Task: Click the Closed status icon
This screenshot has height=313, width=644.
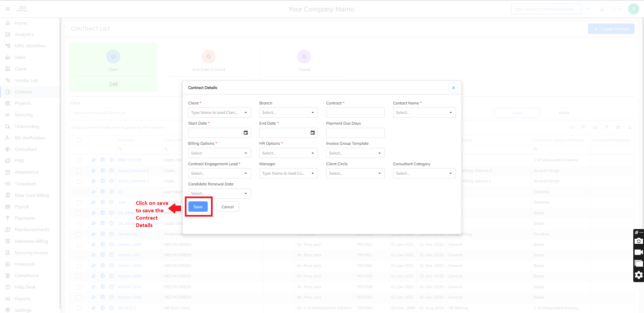Action: click(304, 57)
